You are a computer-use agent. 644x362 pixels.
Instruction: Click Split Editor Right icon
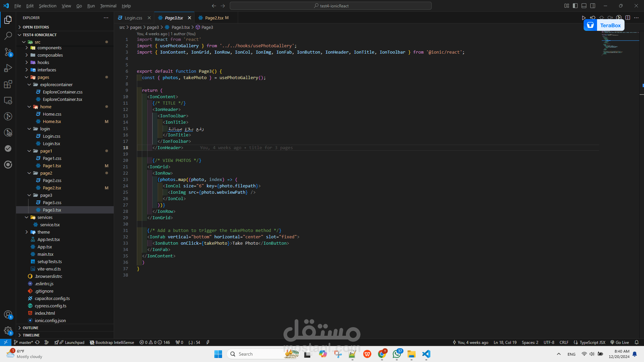(x=628, y=18)
